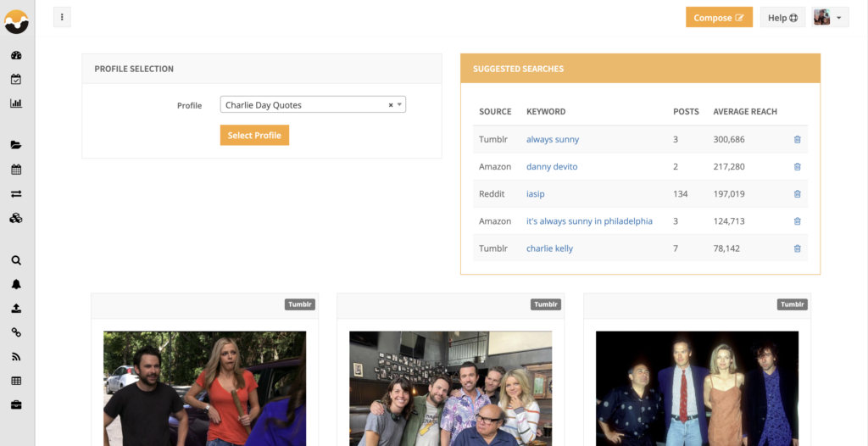Delete the danny devito suggested search
Screen dimensions: 868x446
coord(797,167)
